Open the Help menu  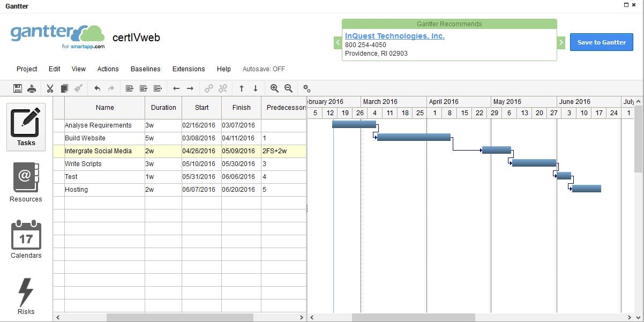[x=224, y=69]
